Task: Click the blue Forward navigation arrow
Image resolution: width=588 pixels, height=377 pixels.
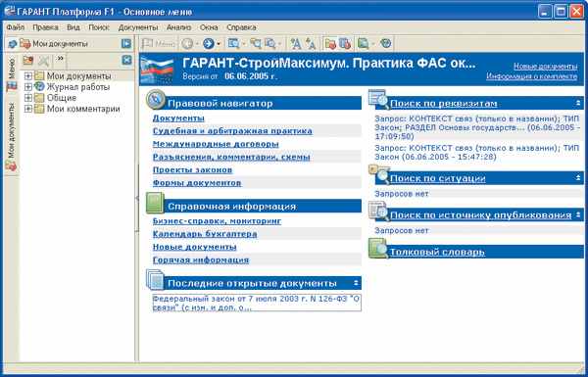Action: click(208, 44)
